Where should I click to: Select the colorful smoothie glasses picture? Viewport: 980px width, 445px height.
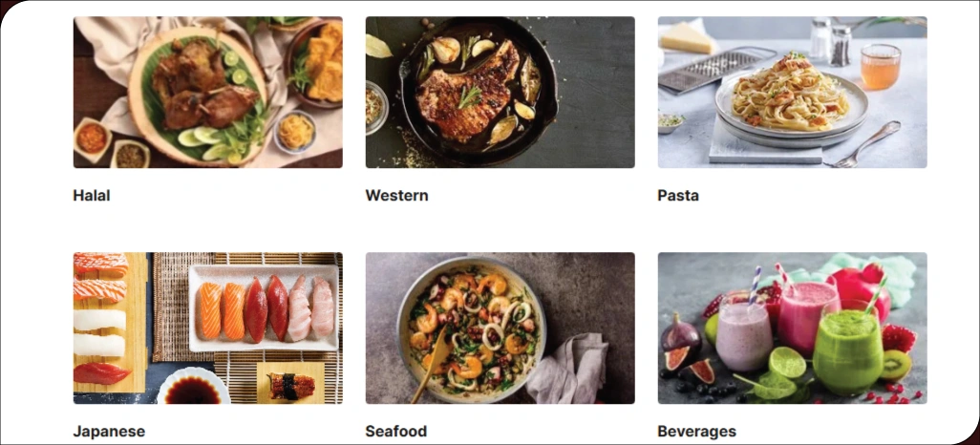(x=793, y=328)
